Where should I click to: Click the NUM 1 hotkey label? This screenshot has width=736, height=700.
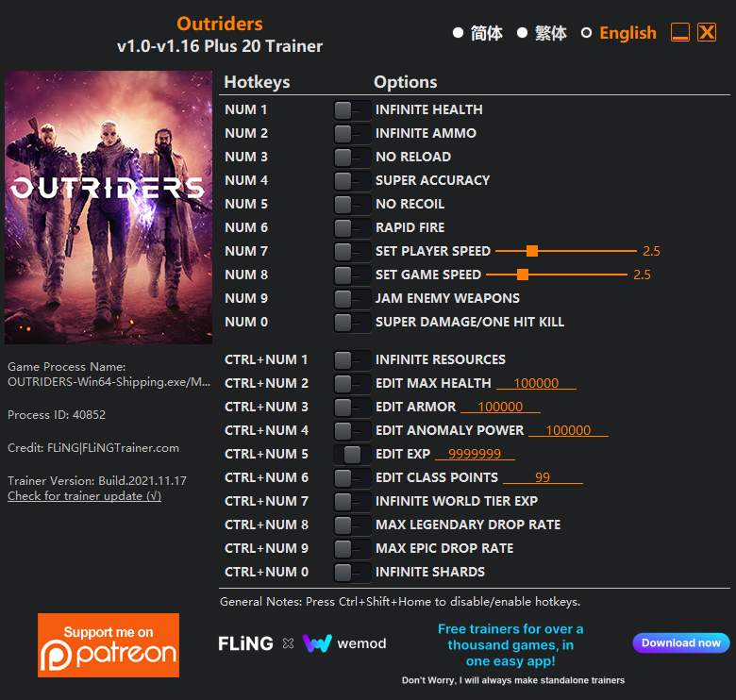(246, 109)
